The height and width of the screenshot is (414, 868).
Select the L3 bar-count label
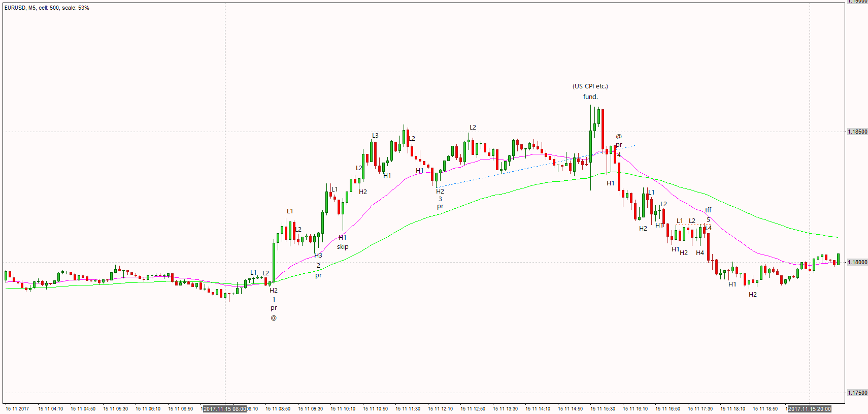(375, 136)
